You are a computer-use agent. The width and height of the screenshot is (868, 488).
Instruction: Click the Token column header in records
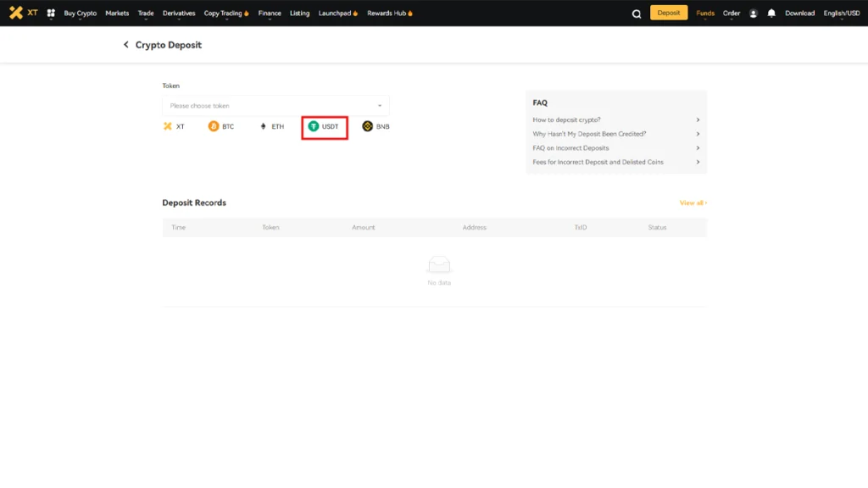tap(270, 227)
